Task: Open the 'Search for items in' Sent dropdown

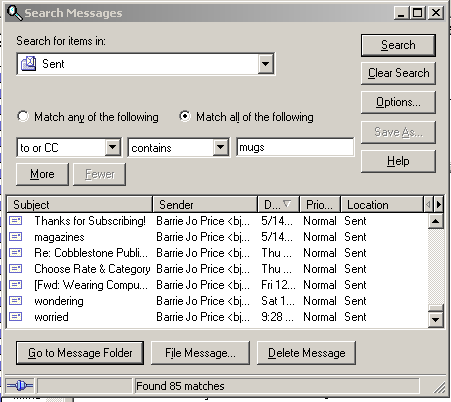Action: pyautogui.click(x=266, y=63)
